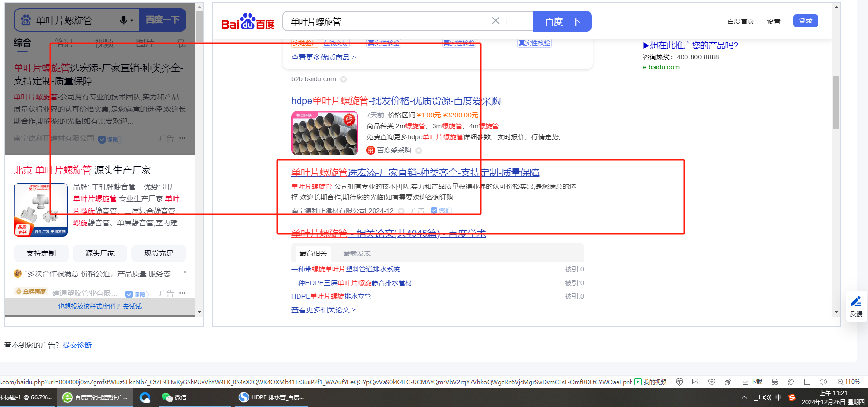Click the picture icon in browser status bar

tap(695, 382)
